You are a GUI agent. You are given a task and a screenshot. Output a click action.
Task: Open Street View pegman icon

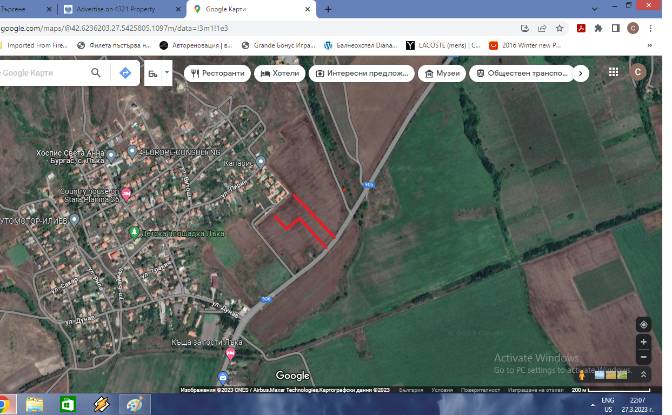click(x=582, y=375)
